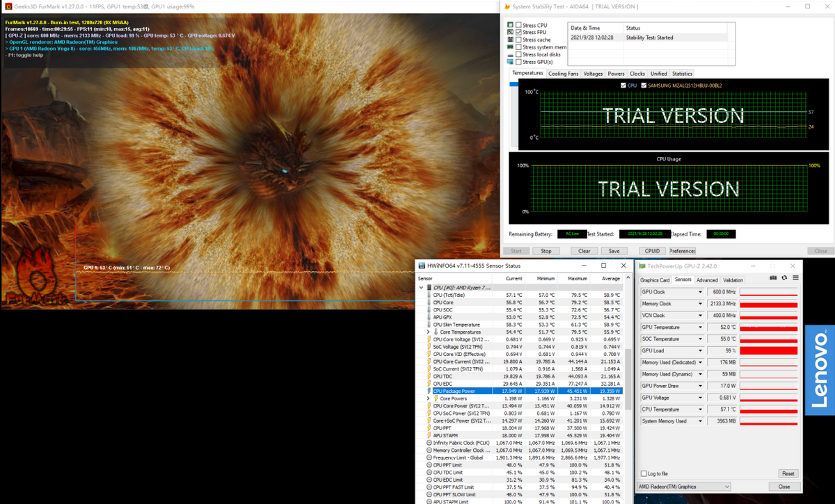Screen dimensions: 835x504
Task: Open the GPU-Z hamburger menu
Action: coord(795,278)
